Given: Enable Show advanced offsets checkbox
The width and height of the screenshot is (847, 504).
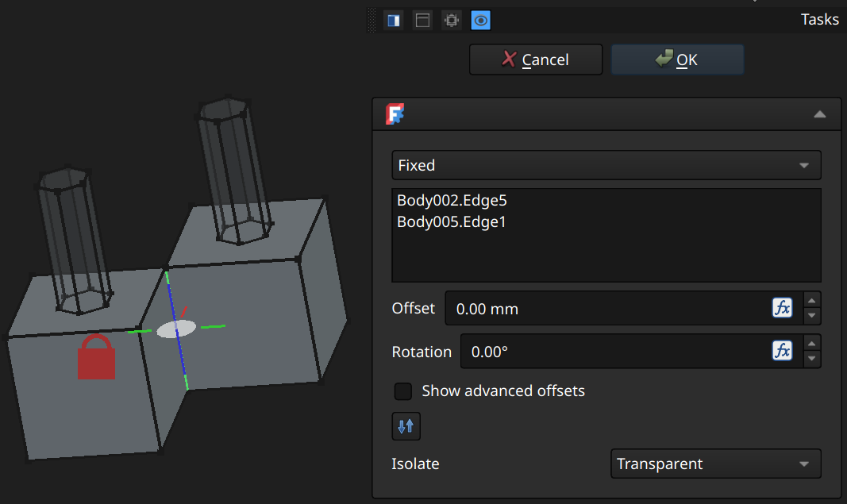Looking at the screenshot, I should pos(403,391).
